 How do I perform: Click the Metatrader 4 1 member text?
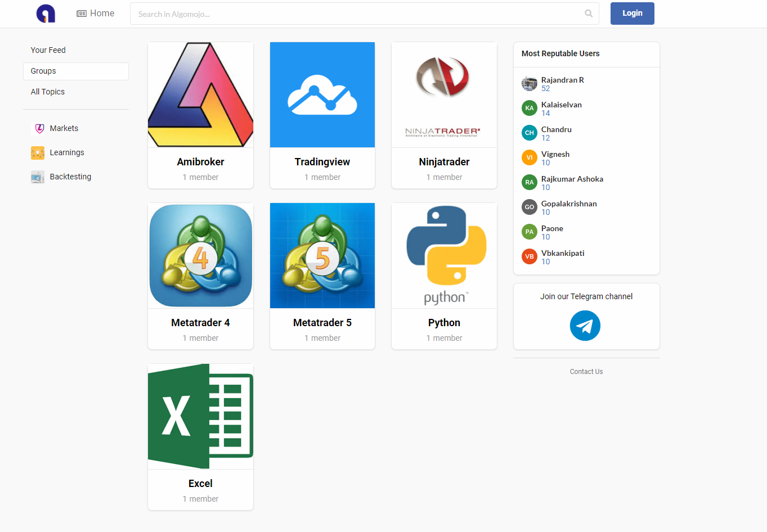tap(200, 338)
